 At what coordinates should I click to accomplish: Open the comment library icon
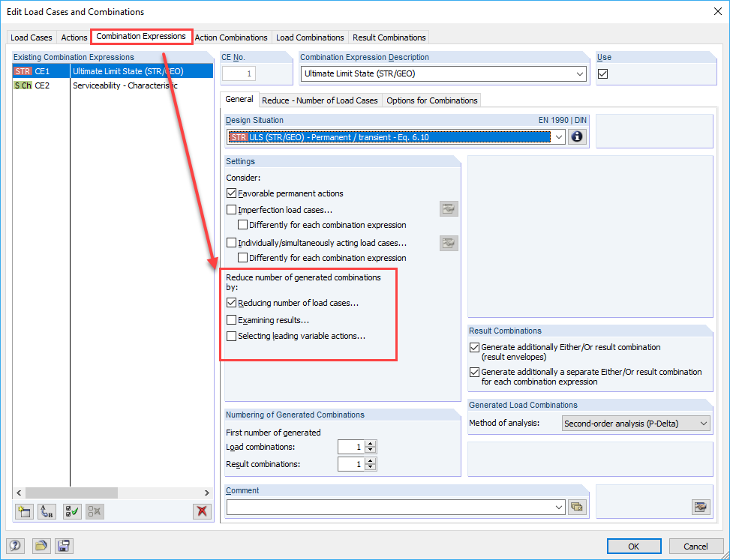pyautogui.click(x=577, y=507)
